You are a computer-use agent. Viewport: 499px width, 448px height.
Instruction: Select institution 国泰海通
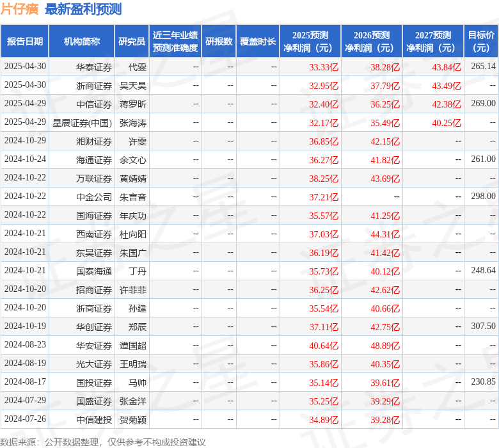94,271
